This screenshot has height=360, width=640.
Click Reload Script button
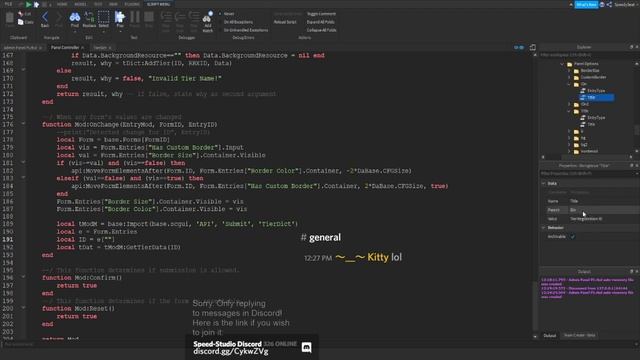pyautogui.click(x=285, y=22)
